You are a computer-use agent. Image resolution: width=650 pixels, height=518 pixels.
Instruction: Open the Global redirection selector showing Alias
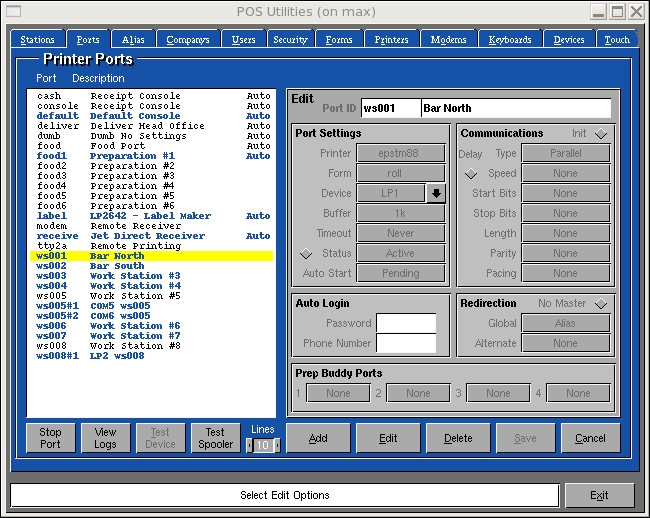[566, 323]
